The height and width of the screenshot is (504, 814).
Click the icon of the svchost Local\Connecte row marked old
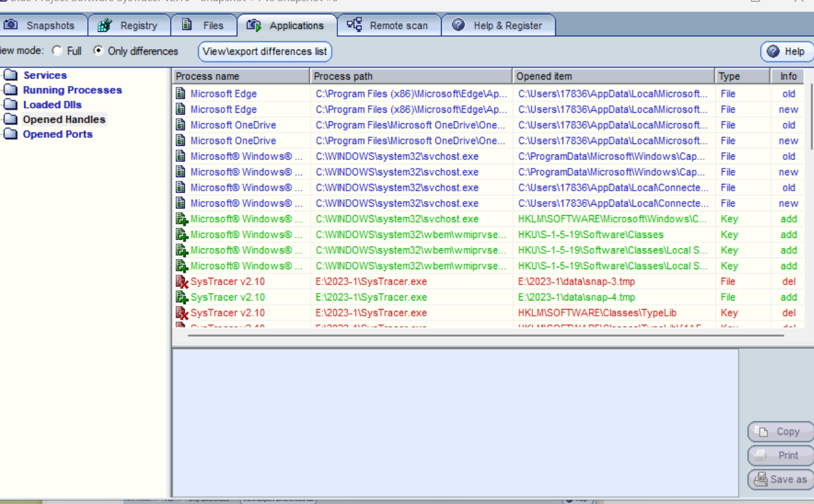(x=181, y=188)
